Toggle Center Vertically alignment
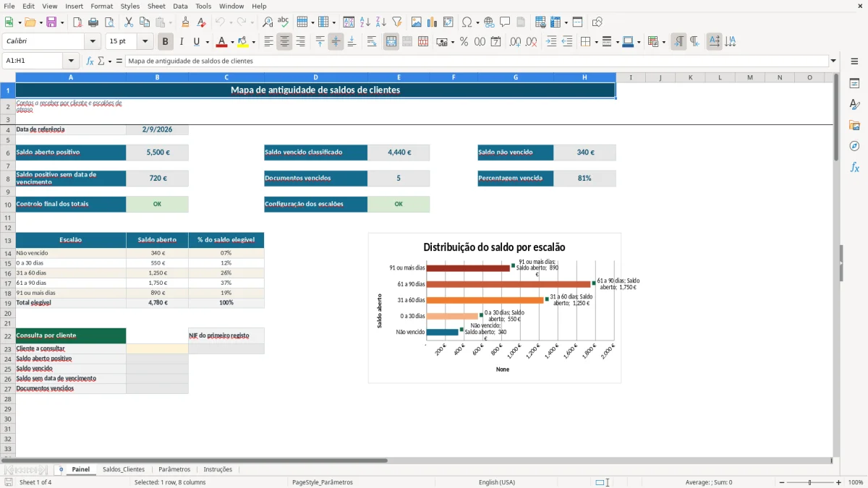The image size is (868, 488). (336, 42)
